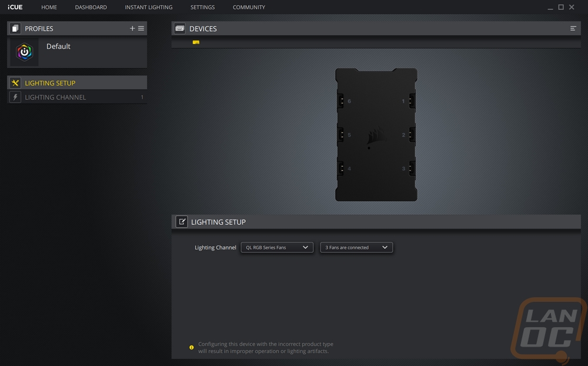Click the Lighting Setup edit icon
The width and height of the screenshot is (588, 366).
coord(182,222)
